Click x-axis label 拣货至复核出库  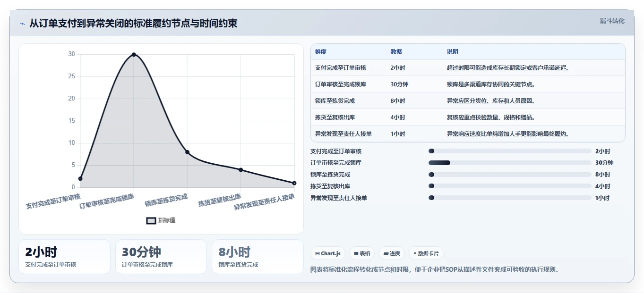[220, 201]
